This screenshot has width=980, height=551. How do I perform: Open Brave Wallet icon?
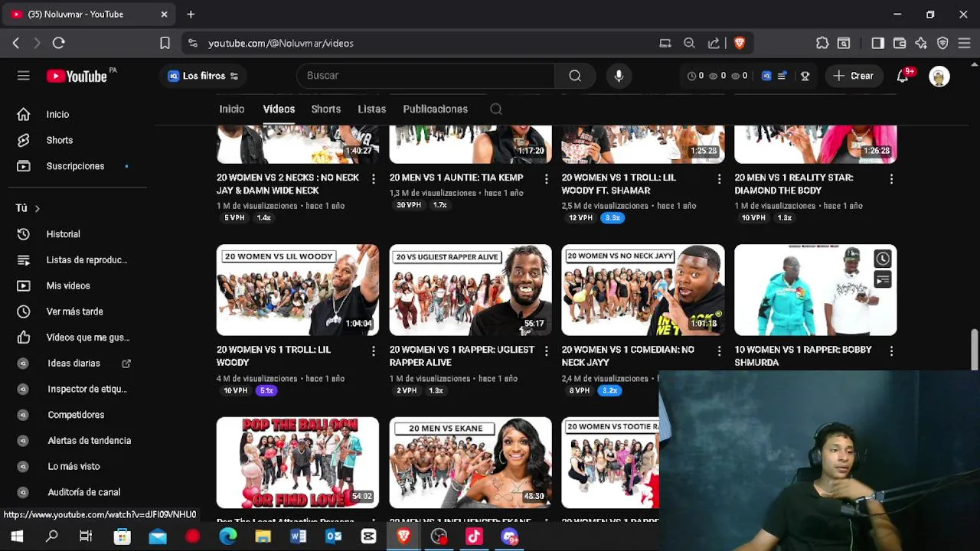[x=900, y=44]
